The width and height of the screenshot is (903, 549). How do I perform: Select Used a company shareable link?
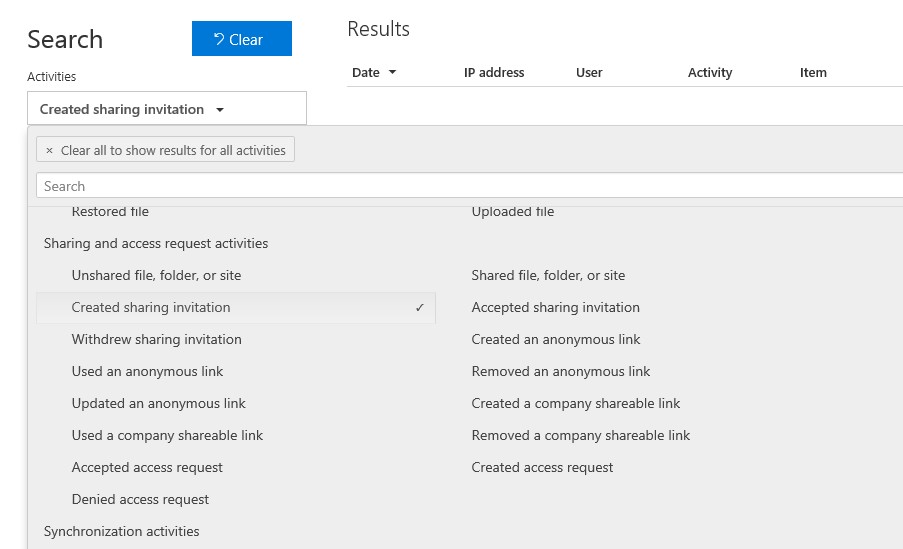(167, 436)
